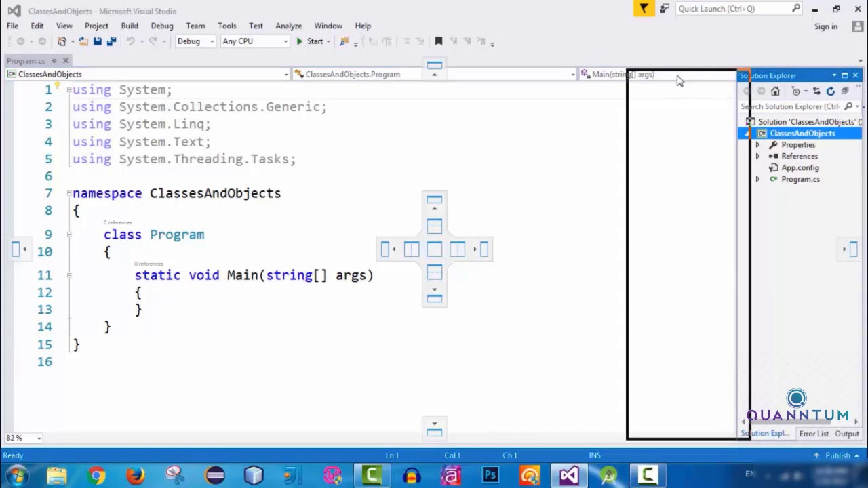Screen dimensions: 868x488
Task: Switch to the Output tab
Action: point(847,434)
